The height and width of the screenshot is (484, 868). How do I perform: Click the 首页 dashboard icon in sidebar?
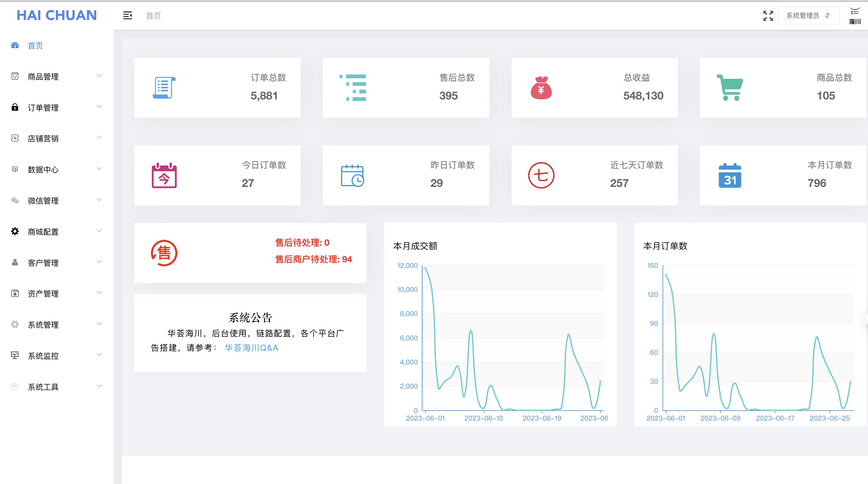coord(15,45)
